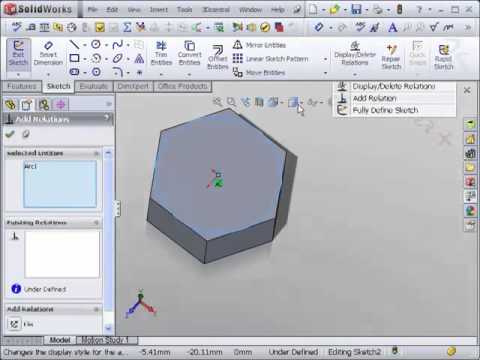Collapse the Selected Entities section
The image size is (480, 360).
pyautogui.click(x=97, y=153)
